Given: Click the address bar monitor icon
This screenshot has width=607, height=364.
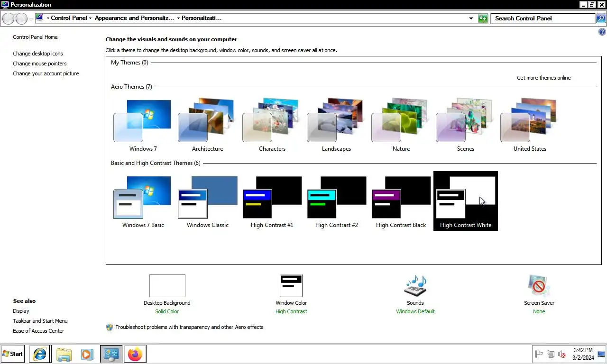Looking at the screenshot, I should 39,18.
